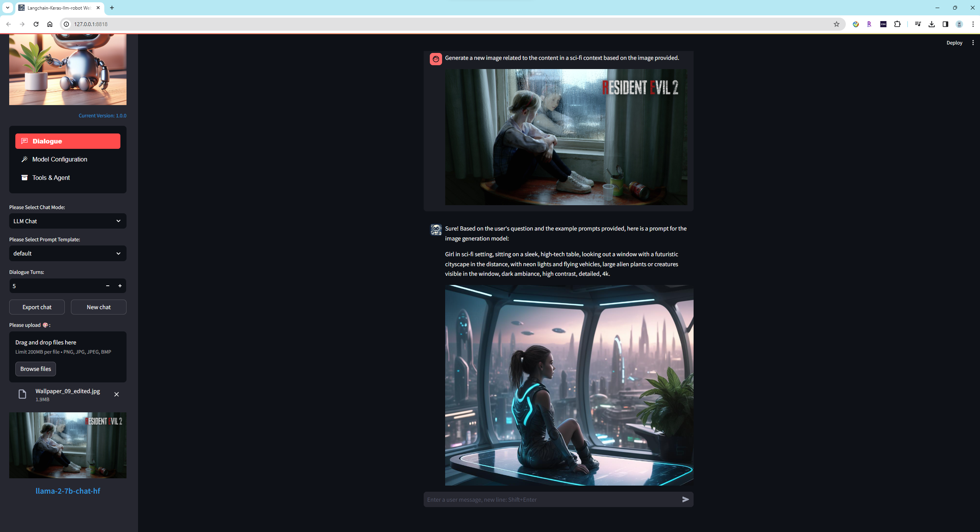The width and height of the screenshot is (980, 532).
Task: Open the Tools & Agent section
Action: (51, 178)
